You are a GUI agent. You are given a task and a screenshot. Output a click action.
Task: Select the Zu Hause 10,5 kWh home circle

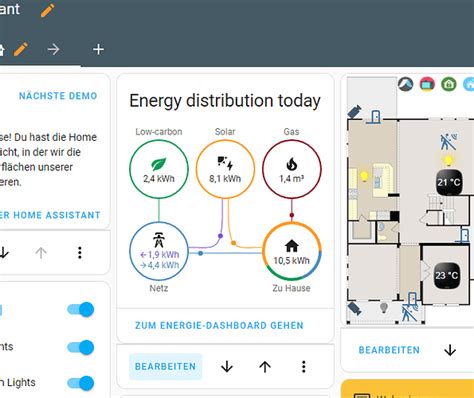click(x=292, y=252)
